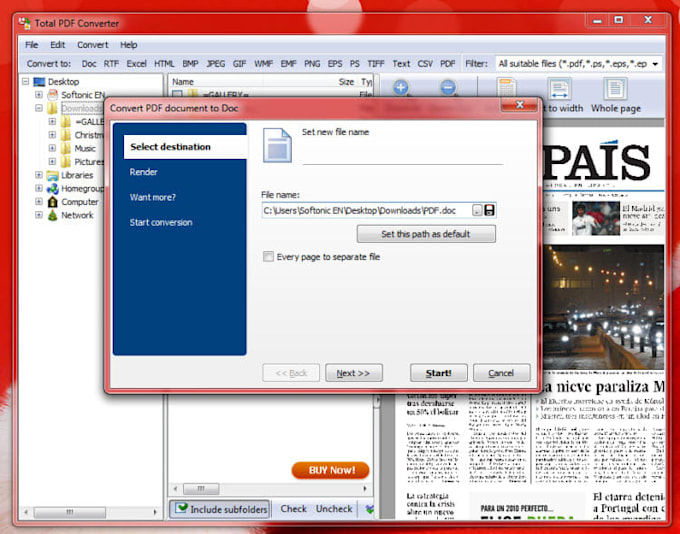
Task: Expand the Homegroup tree node
Action: (x=39, y=189)
